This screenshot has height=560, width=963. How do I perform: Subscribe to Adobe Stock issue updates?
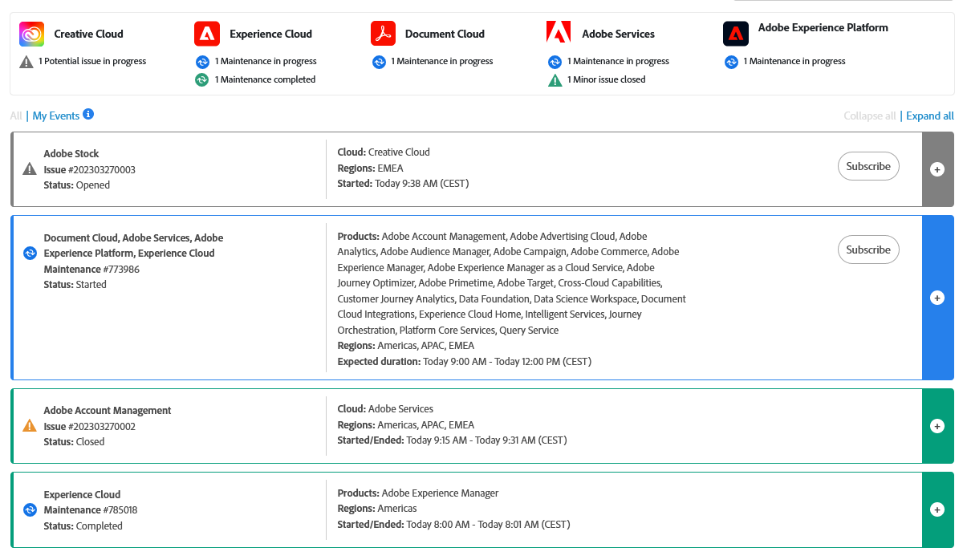pos(868,166)
